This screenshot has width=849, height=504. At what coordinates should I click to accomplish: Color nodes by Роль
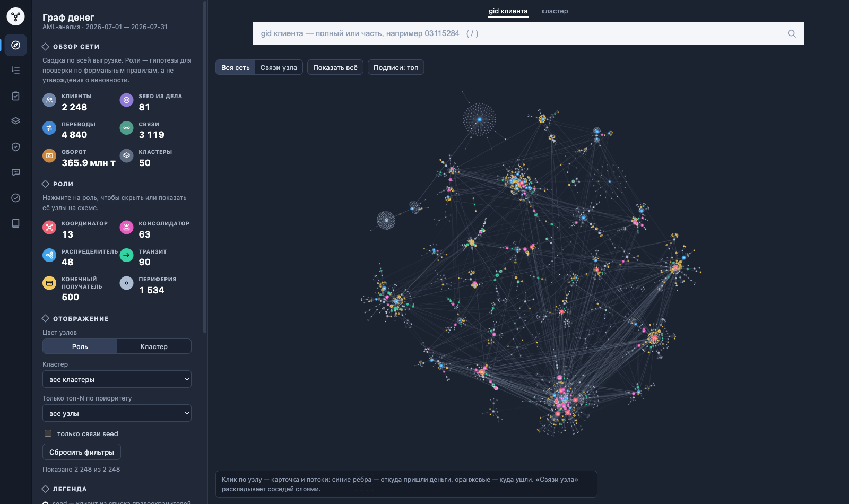80,346
